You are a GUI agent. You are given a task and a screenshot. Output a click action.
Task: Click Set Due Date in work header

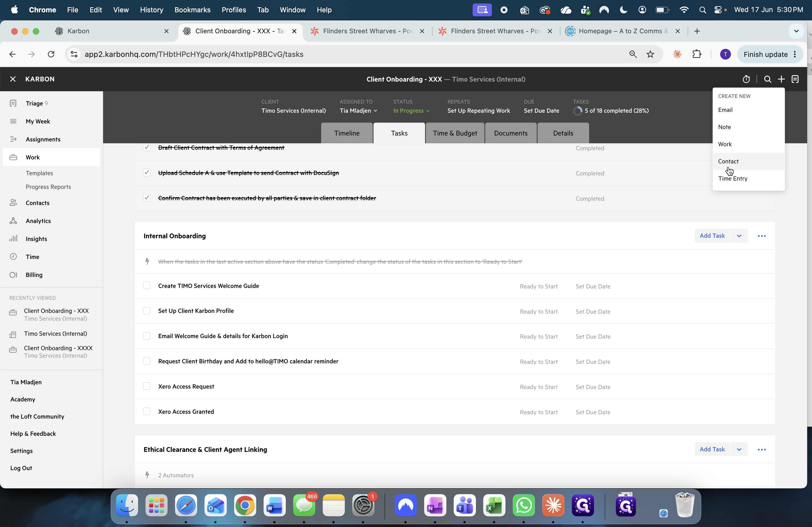coord(541,111)
